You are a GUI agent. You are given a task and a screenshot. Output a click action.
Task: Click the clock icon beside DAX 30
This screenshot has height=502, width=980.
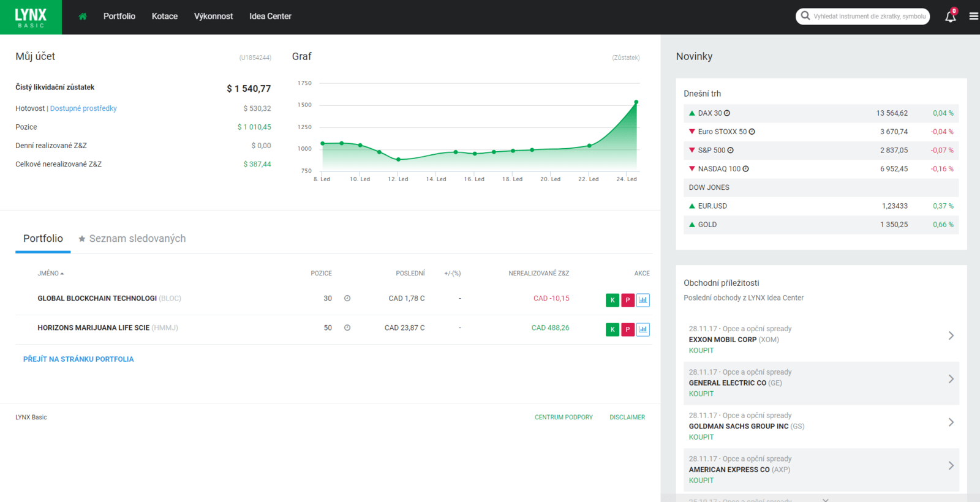coord(727,113)
